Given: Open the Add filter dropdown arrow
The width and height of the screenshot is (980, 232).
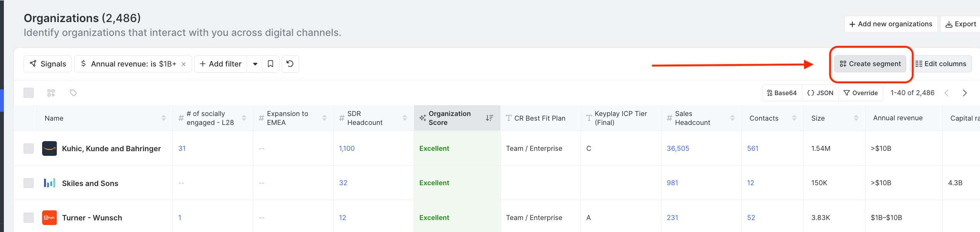Looking at the screenshot, I should 255,64.
